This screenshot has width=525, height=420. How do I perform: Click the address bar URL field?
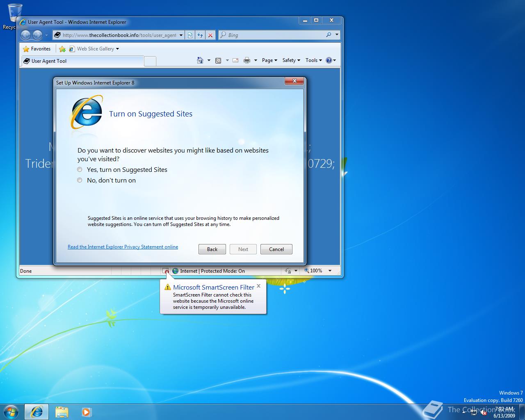[x=119, y=35]
